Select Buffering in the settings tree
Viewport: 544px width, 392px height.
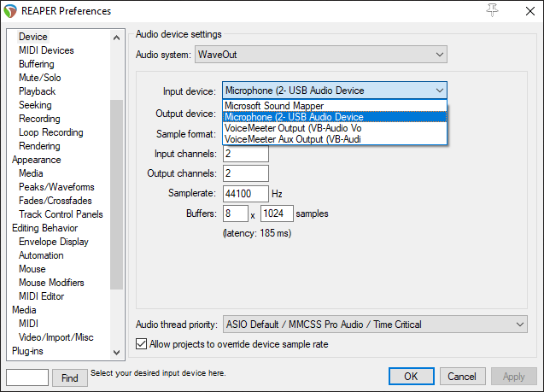tap(37, 64)
